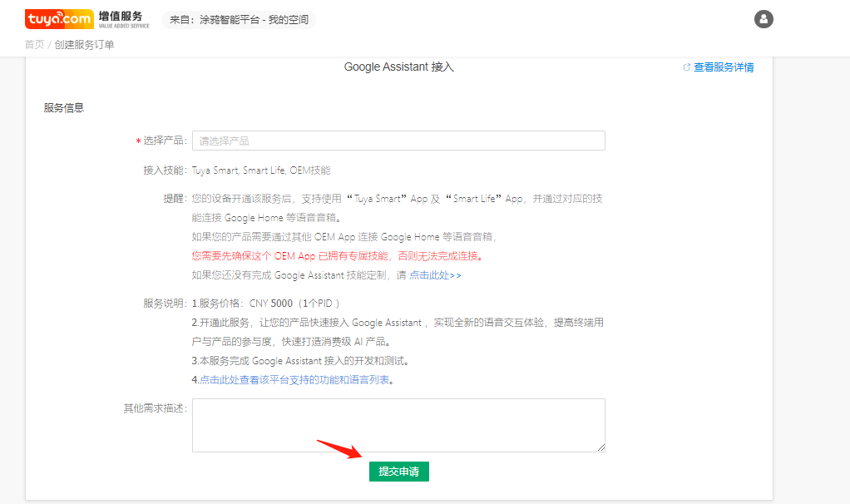Go to 首页 in breadcrumb

(34, 44)
